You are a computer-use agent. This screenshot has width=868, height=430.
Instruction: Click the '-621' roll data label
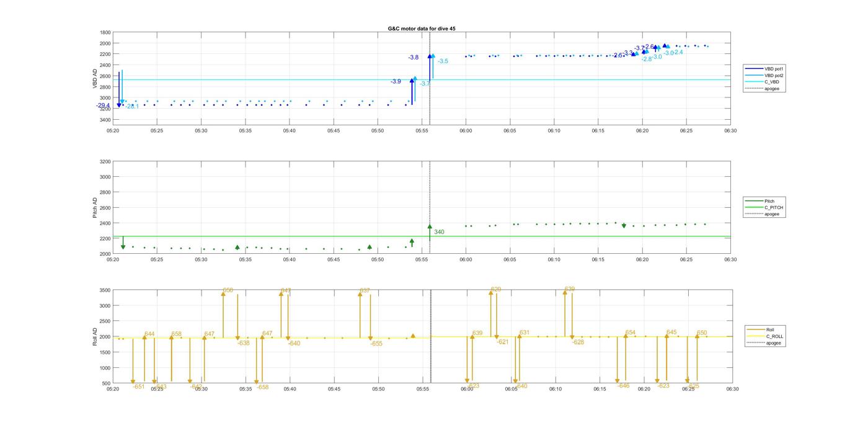click(503, 342)
